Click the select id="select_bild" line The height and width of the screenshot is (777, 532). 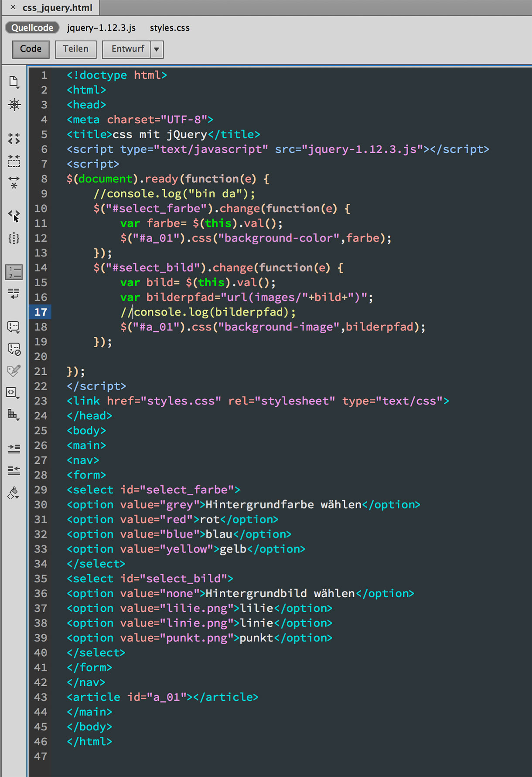[150, 579]
